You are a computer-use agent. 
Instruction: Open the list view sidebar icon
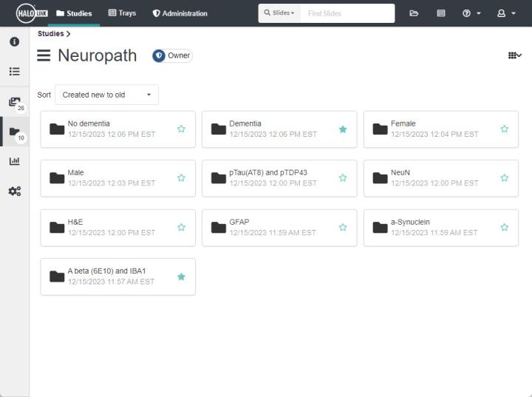14,72
